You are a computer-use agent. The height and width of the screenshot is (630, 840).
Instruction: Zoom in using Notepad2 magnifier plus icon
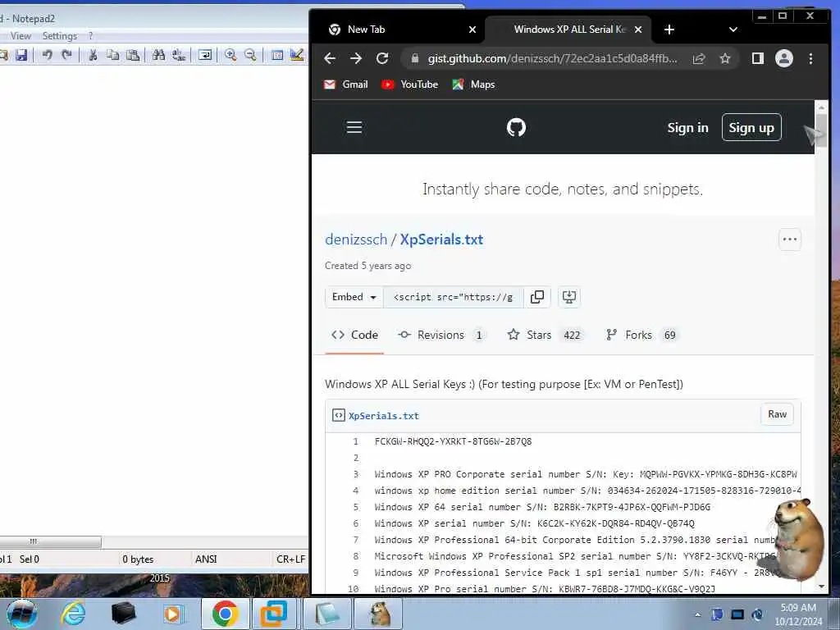click(x=231, y=55)
